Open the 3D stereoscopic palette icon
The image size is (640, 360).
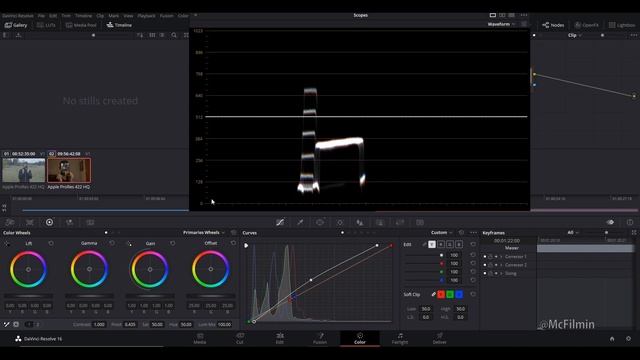point(420,222)
